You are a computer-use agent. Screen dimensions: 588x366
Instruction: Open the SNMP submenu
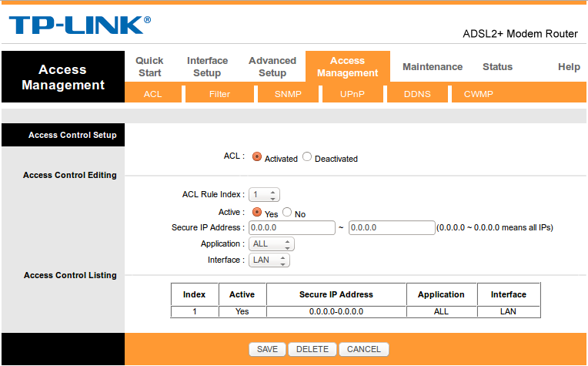pyautogui.click(x=288, y=94)
